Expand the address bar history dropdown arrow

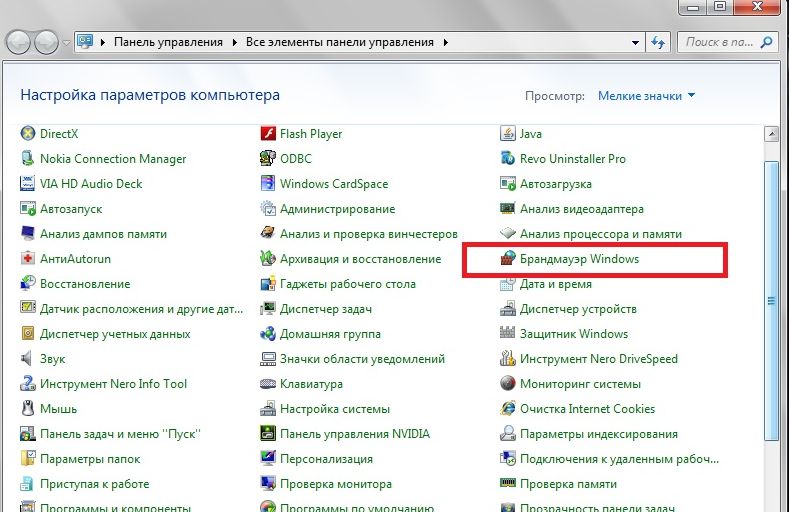click(x=636, y=43)
